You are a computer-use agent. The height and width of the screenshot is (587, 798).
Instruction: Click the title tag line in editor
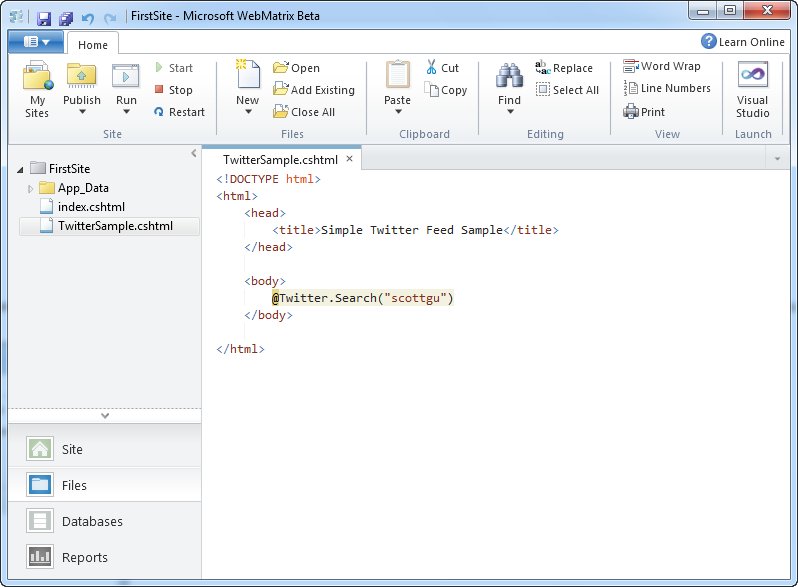[x=415, y=230]
